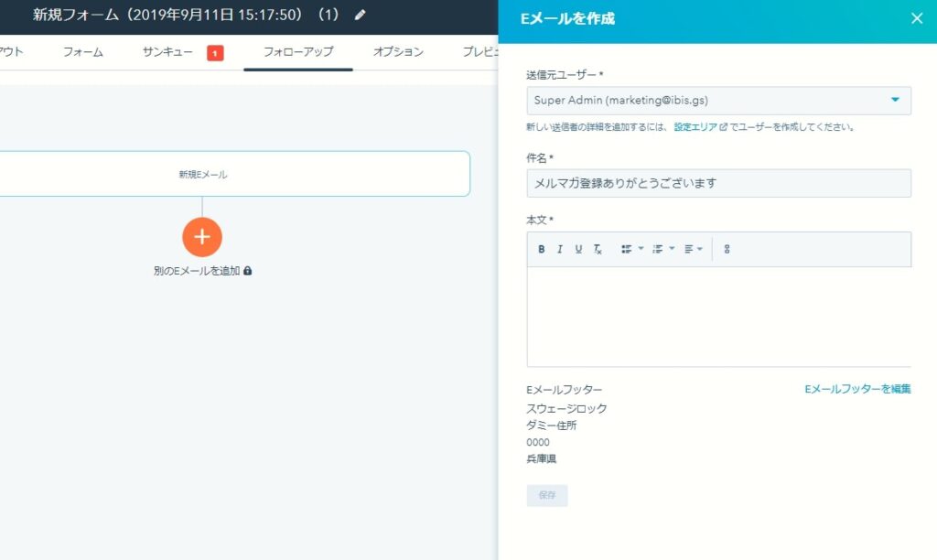Switch to the オプション tab

398,52
